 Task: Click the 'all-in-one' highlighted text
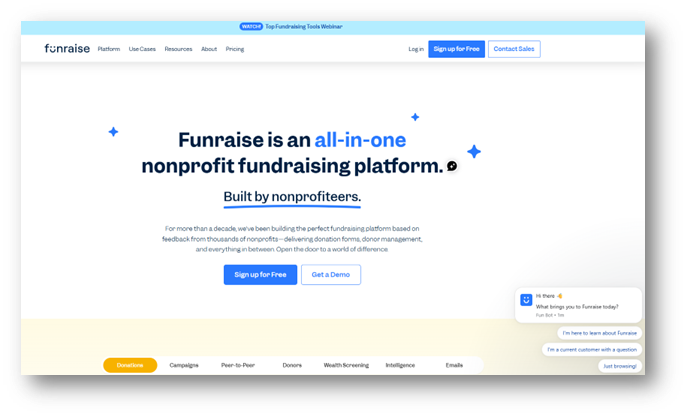360,140
